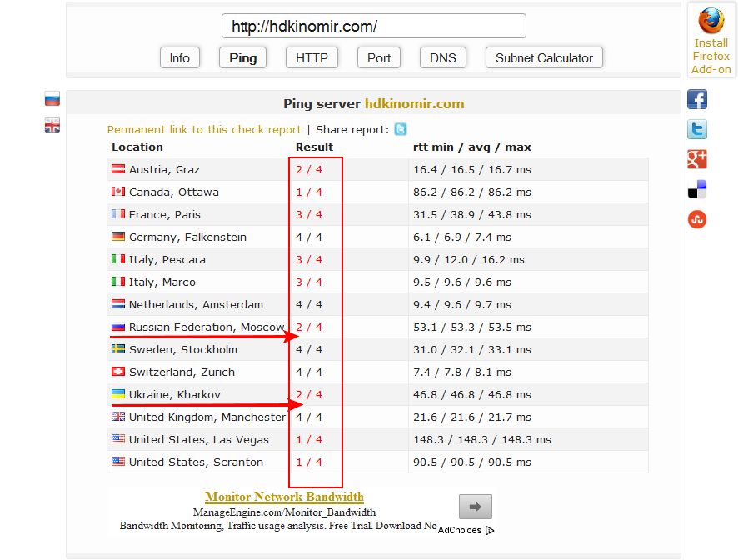Open the Info tab
Image resolution: width=738 pixels, height=560 pixels.
point(180,58)
